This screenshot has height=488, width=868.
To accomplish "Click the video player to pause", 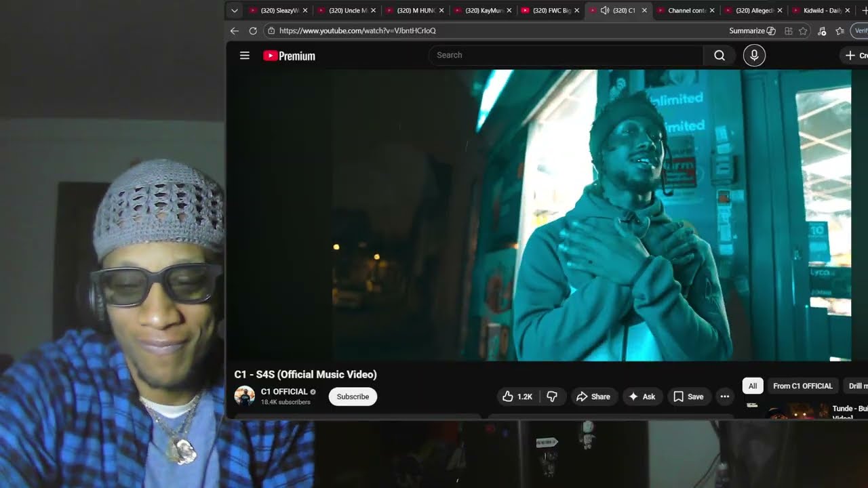I will tap(538, 215).
